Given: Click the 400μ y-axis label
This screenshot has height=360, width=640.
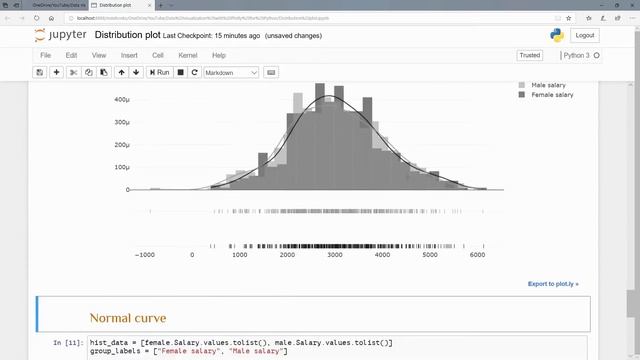Looking at the screenshot, I should point(122,100).
